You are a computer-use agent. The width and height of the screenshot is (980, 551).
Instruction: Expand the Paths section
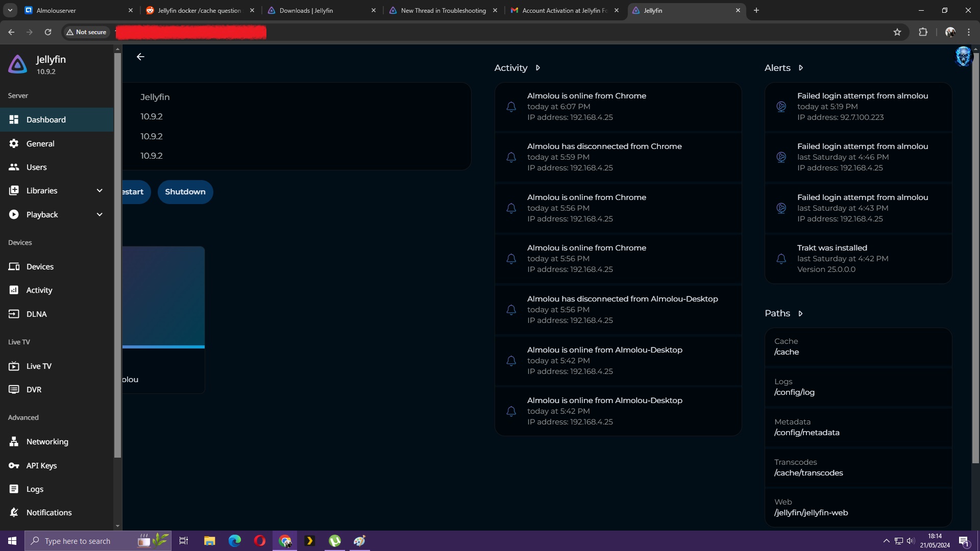pyautogui.click(x=801, y=313)
